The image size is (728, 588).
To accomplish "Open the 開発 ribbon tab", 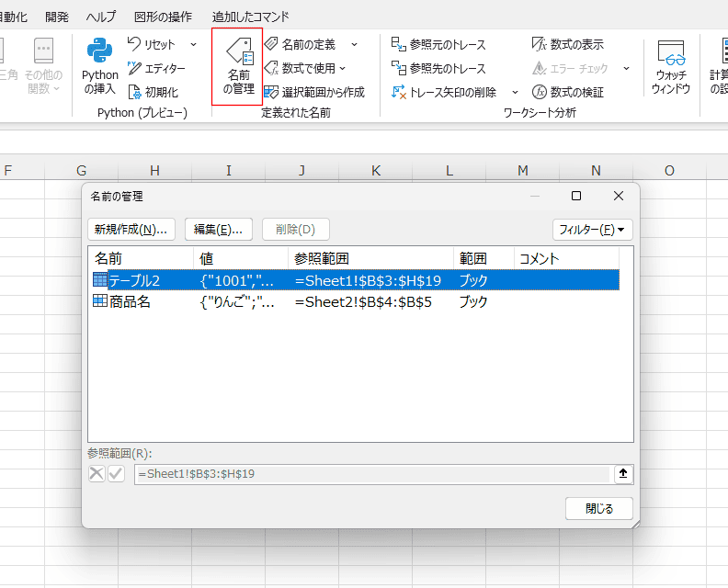I will [57, 17].
